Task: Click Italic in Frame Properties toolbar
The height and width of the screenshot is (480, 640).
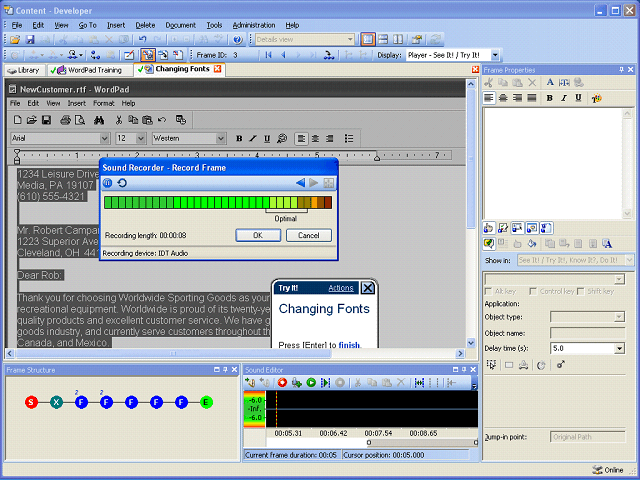Action: tap(564, 98)
